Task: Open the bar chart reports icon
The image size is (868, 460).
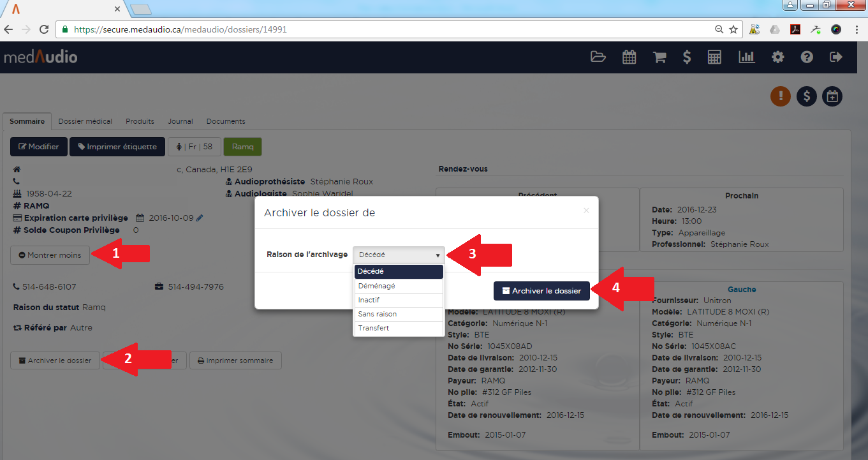Action: (746, 57)
